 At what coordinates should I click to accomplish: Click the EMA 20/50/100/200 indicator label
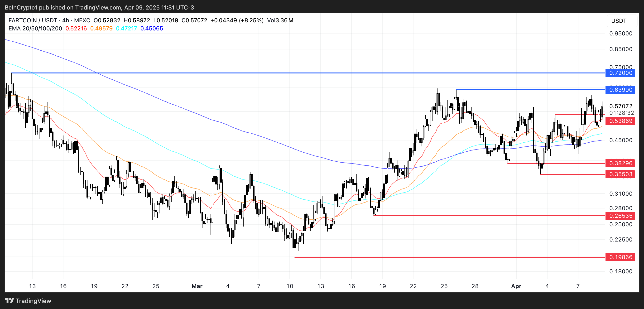pyautogui.click(x=35, y=29)
